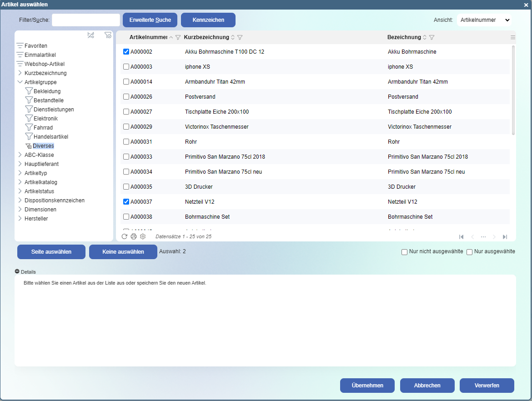Image resolution: width=532 pixels, height=401 pixels.
Task: Uncheck the checkbox for article A000002
Action: pos(126,52)
